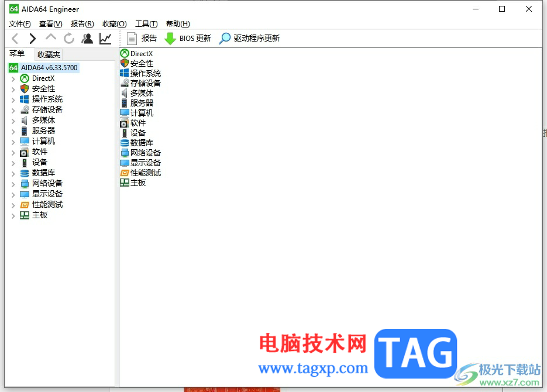Expand the 性能测试 tree node
Screen dimensions: 547x392
click(13, 205)
